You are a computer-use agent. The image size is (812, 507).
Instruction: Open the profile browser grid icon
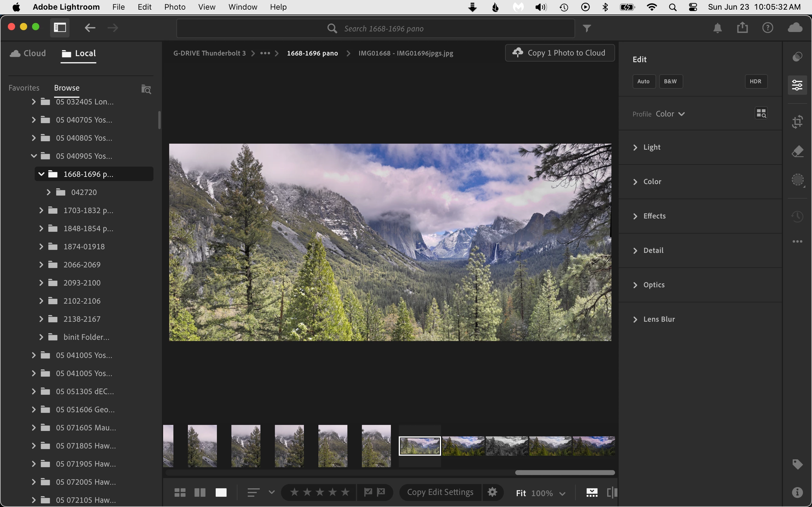[x=761, y=113]
